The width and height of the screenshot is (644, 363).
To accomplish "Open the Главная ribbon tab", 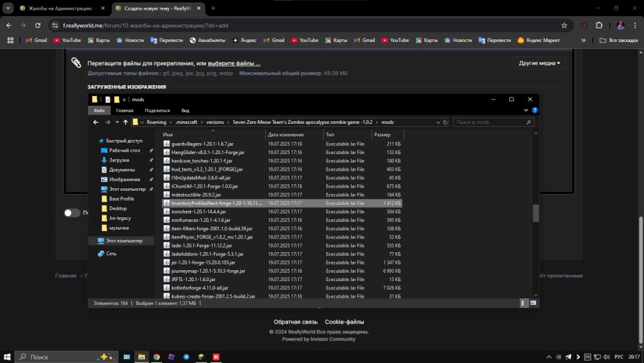I will [x=124, y=111].
